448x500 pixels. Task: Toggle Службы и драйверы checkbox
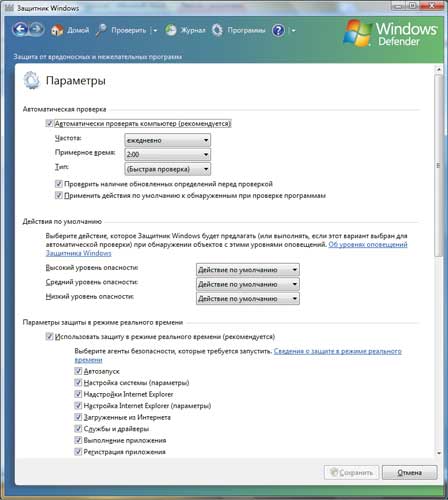coord(78,429)
